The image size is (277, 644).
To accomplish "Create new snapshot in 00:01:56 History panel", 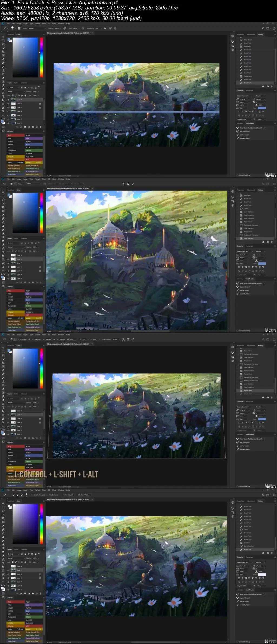I will pyautogui.click(x=268, y=86).
